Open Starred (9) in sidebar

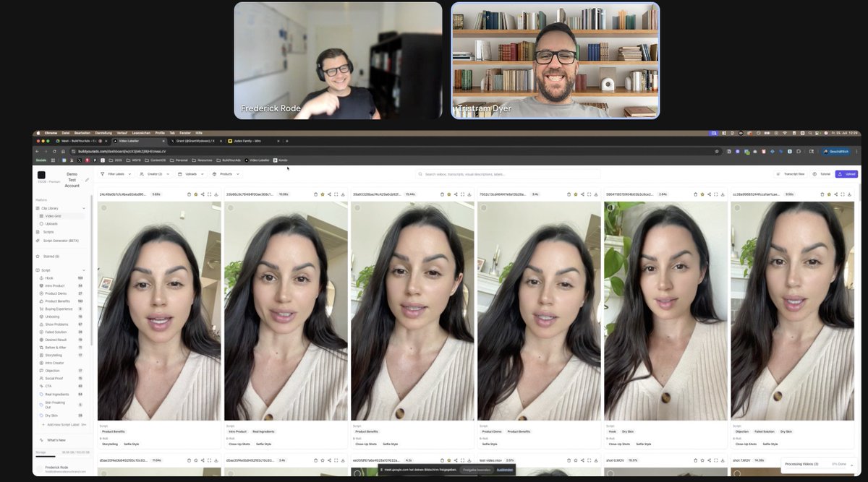[x=51, y=256]
